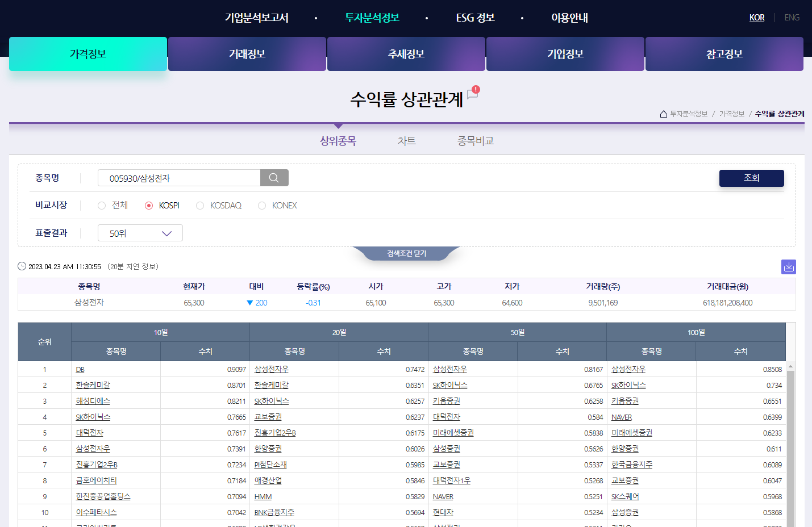This screenshot has width=812, height=527.
Task: Open 한국금융지주 link in 100일 column
Action: (x=632, y=465)
